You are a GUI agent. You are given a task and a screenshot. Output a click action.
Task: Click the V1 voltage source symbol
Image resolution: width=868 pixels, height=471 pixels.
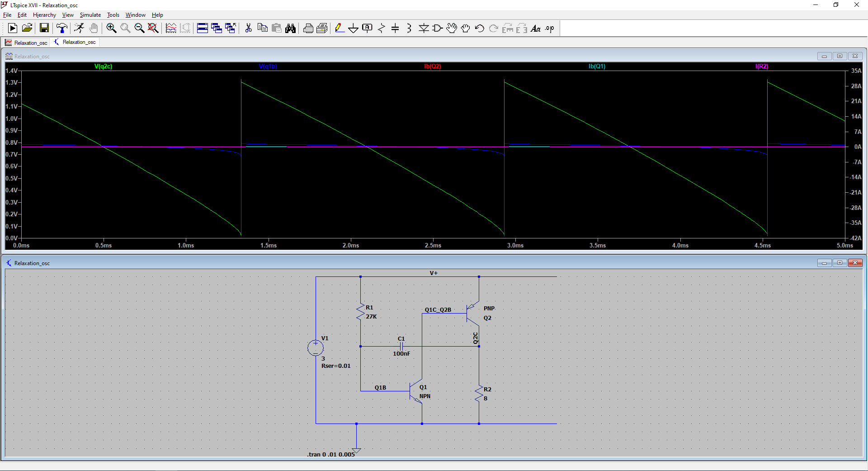tap(316, 347)
